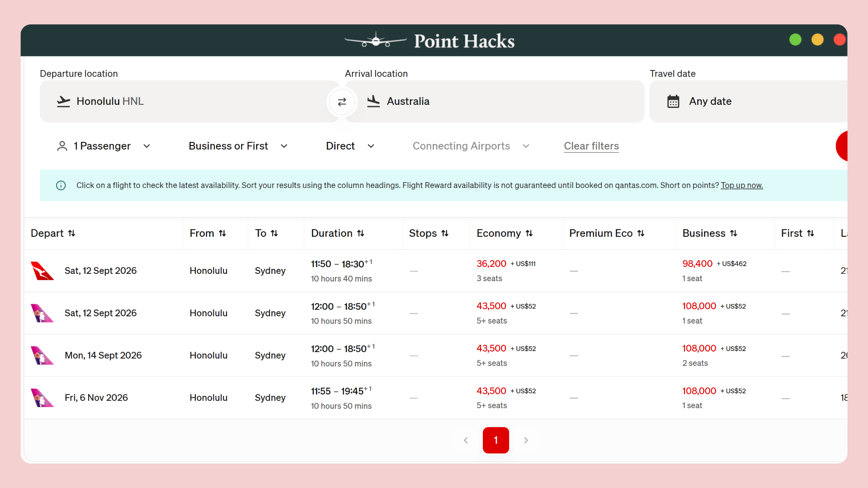Open the Top up now link

click(741, 185)
